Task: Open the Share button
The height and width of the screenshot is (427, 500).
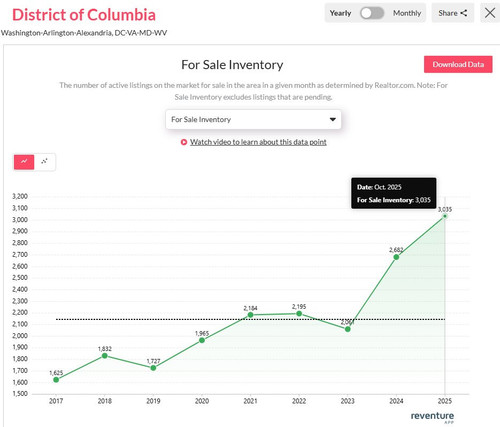Action: point(453,13)
